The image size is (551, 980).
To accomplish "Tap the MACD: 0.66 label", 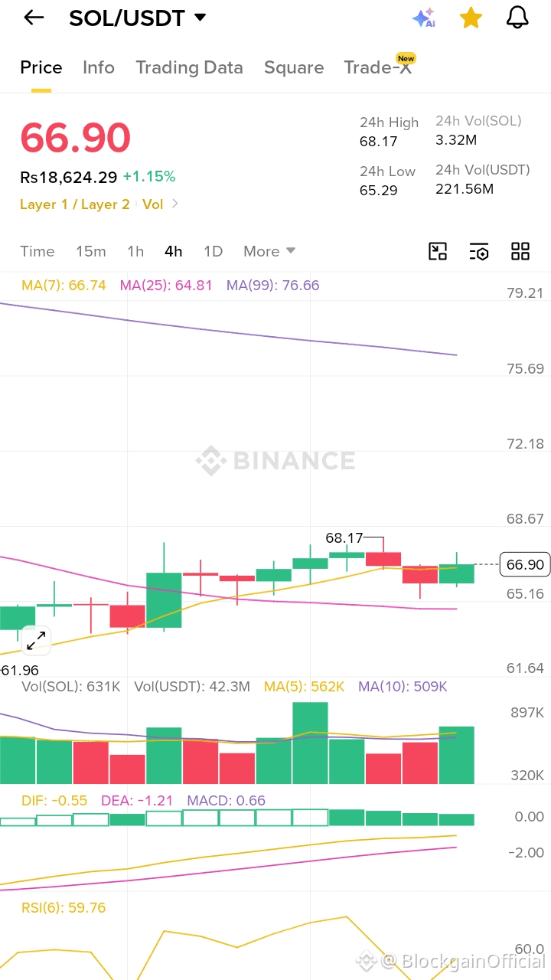I will pyautogui.click(x=226, y=801).
